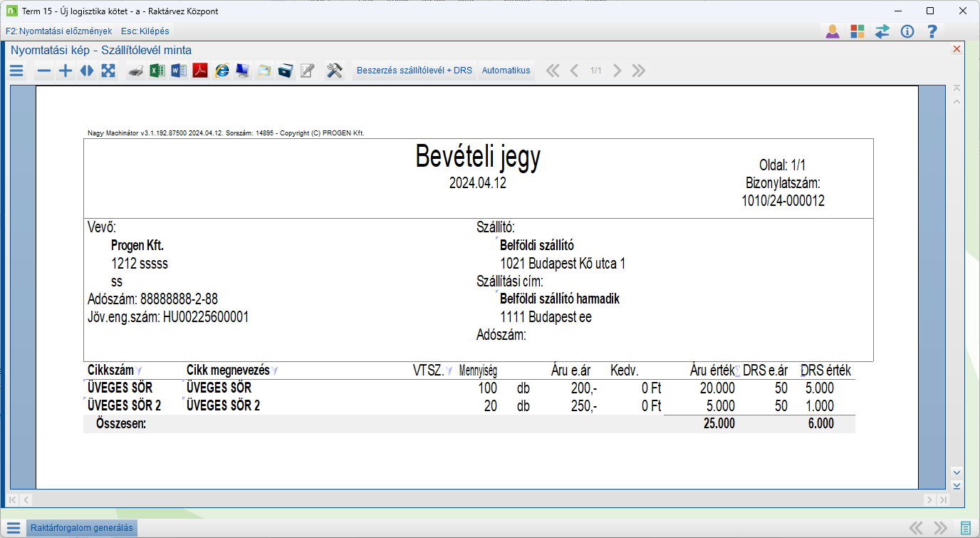980x538 pixels.
Task: Open preview in Internet Explorer
Action: 222,71
